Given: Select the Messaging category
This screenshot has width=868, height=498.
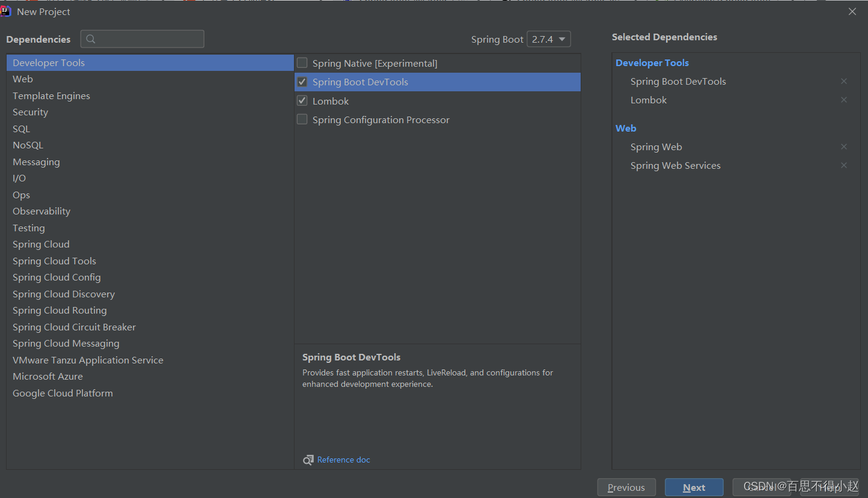Looking at the screenshot, I should coord(150,162).
